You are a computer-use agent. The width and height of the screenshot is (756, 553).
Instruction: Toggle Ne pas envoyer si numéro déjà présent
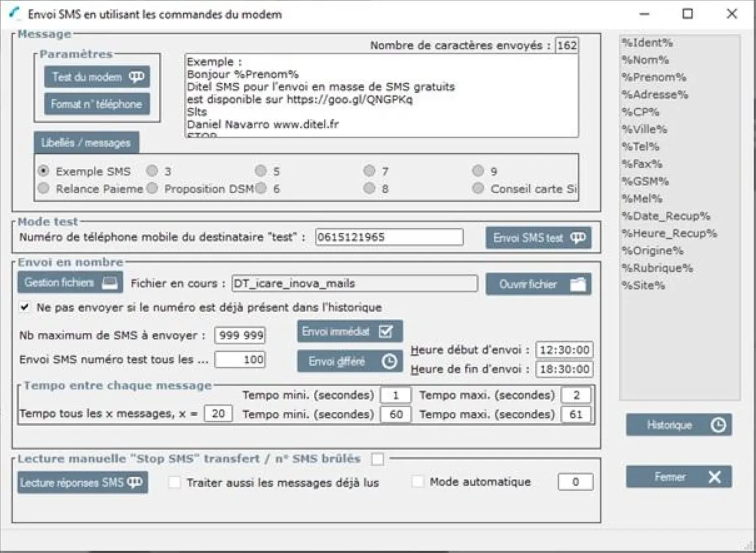[x=25, y=307]
